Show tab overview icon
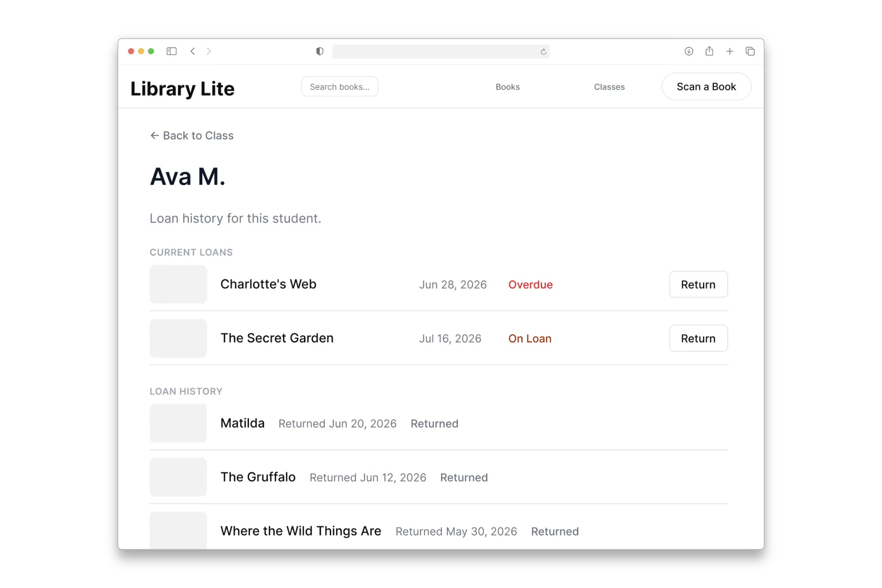The height and width of the screenshot is (588, 882). (750, 51)
